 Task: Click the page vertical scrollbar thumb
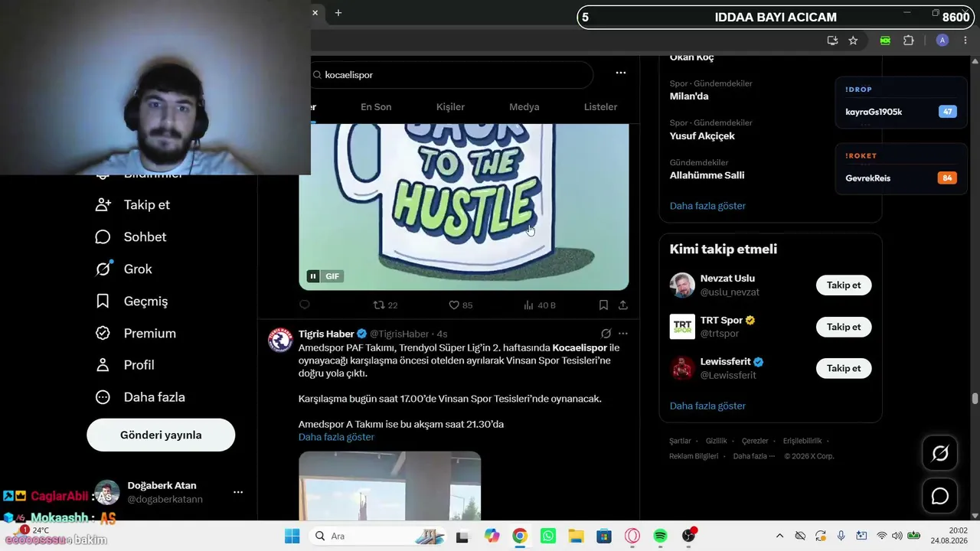click(x=975, y=399)
